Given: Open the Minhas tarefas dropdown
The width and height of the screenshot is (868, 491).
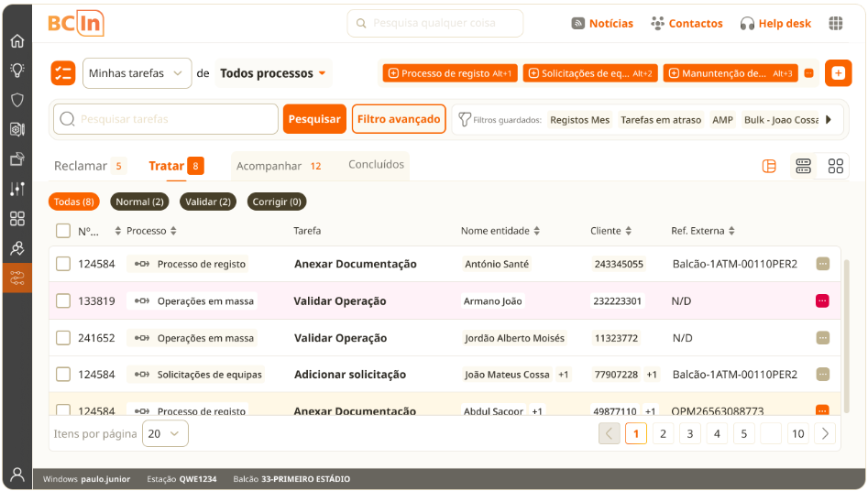Looking at the screenshot, I should (x=137, y=73).
